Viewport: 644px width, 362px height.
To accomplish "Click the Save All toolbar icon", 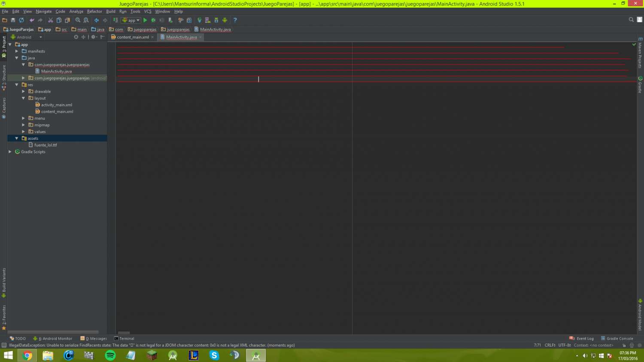I will 13,20.
